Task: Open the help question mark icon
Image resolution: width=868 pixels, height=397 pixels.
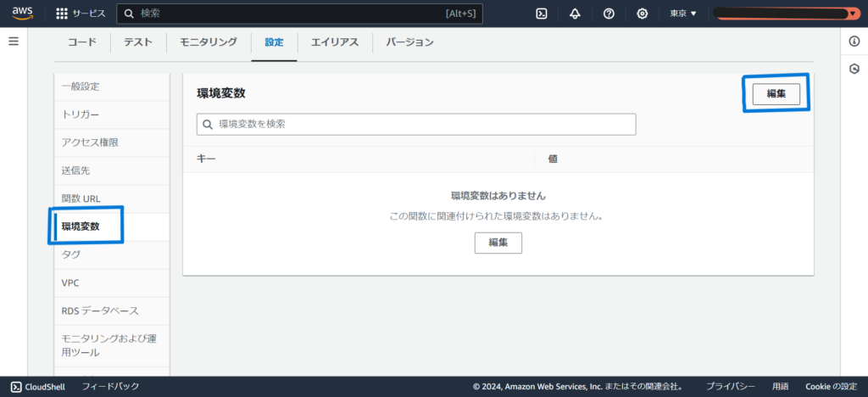Action: (609, 14)
